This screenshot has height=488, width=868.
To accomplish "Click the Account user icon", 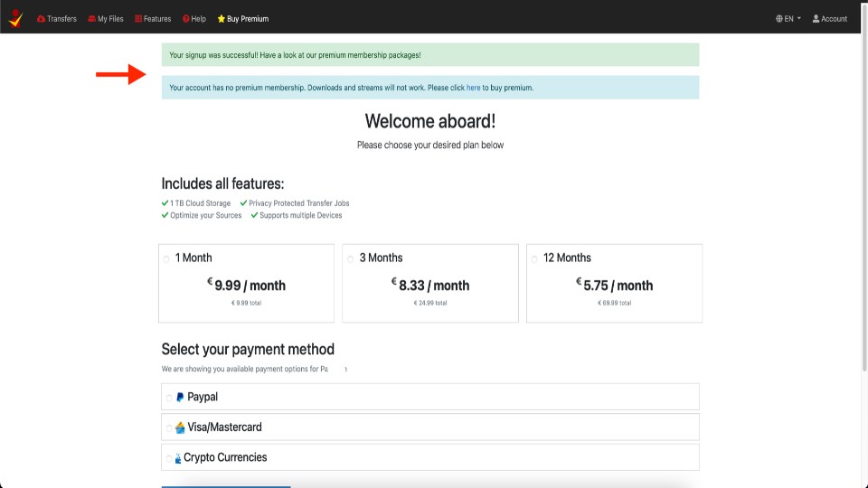I will [x=816, y=19].
